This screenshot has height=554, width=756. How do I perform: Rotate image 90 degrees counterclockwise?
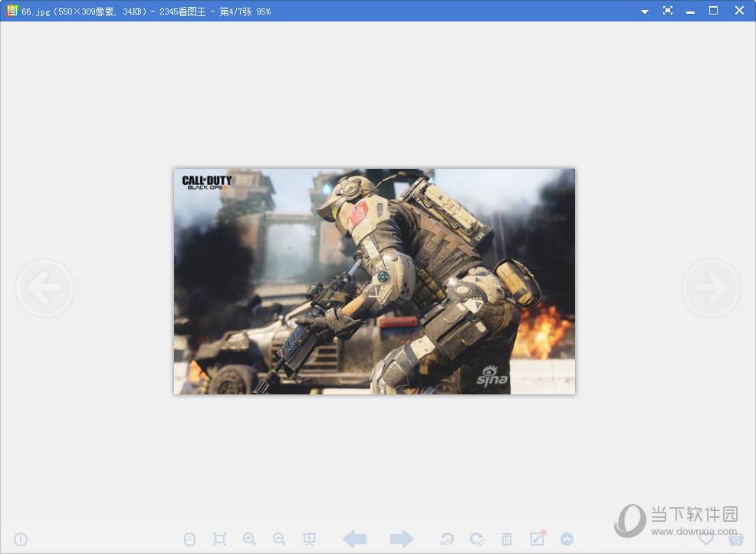click(447, 539)
